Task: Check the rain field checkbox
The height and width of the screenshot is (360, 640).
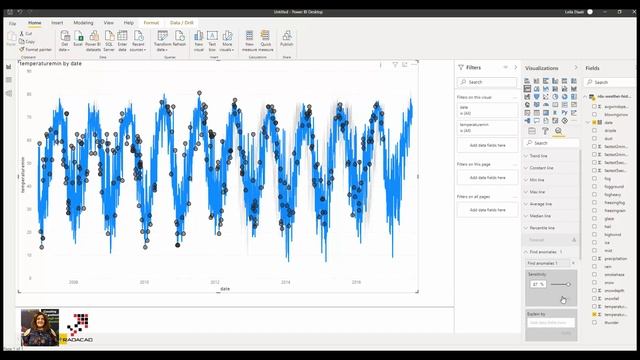Action: click(x=594, y=267)
